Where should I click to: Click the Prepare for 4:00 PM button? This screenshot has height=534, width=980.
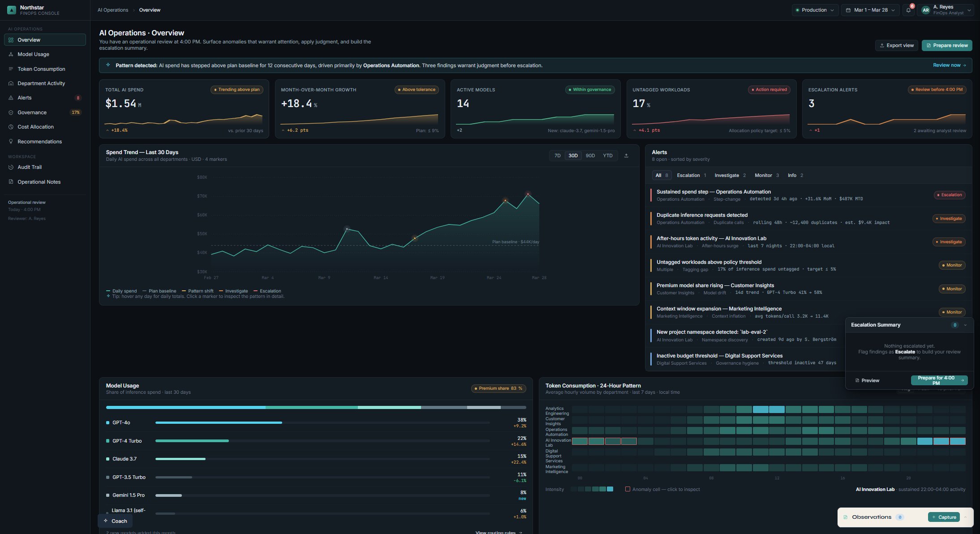click(939, 380)
